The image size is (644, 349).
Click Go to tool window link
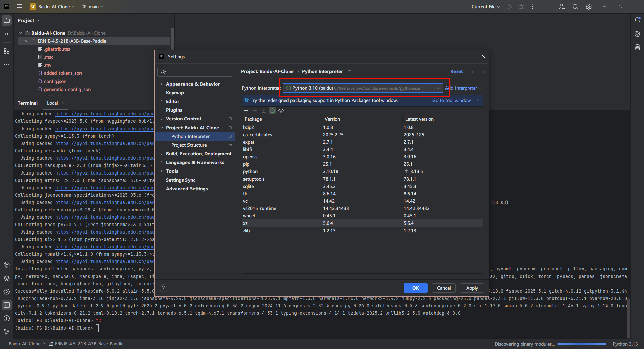451,100
